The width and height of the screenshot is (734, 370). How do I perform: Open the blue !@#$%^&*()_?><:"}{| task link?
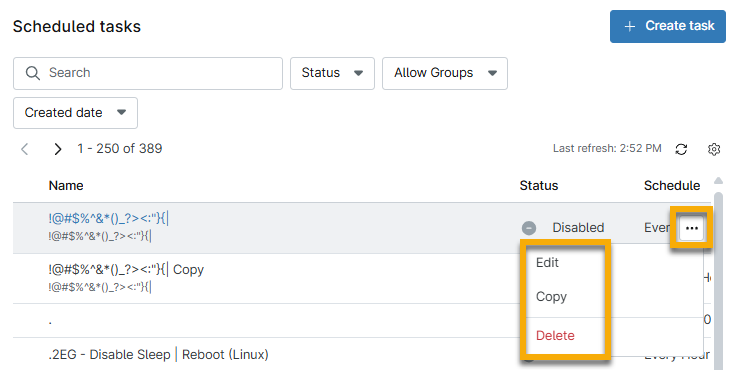(x=108, y=218)
